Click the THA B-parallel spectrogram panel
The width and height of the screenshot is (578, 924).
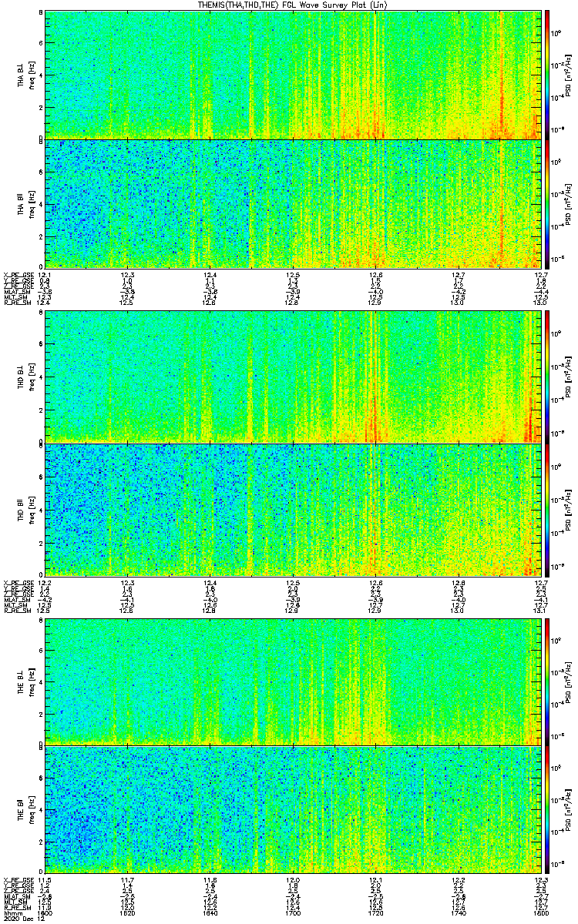293,203
